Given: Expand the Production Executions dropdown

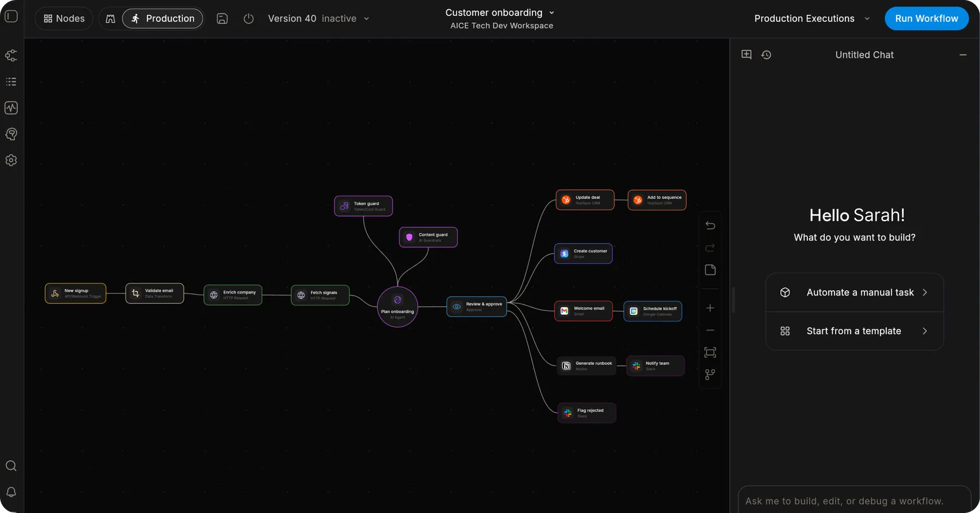Looking at the screenshot, I should [x=812, y=19].
